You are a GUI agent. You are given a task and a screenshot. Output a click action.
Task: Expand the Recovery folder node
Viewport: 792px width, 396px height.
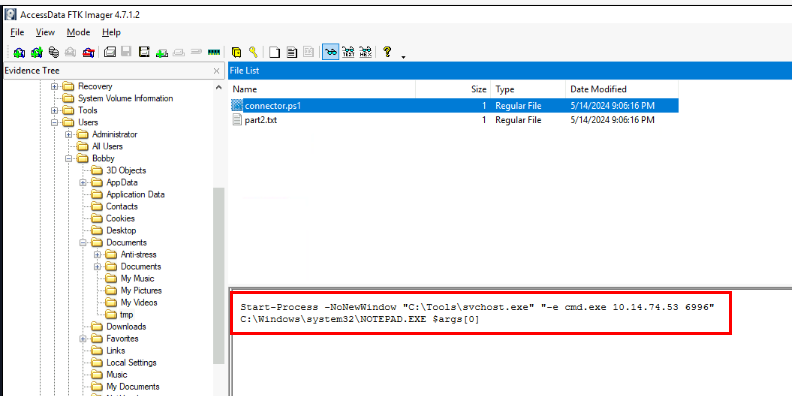[x=55, y=86]
